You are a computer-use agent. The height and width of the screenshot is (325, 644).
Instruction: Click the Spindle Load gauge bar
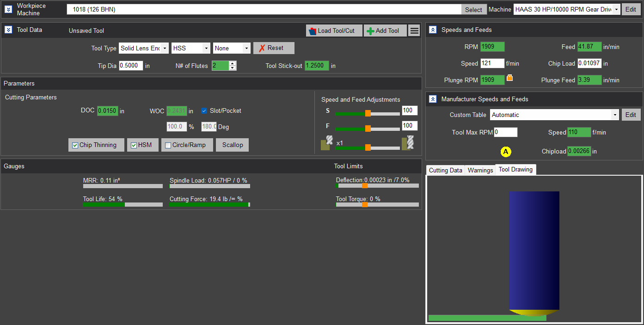point(209,186)
